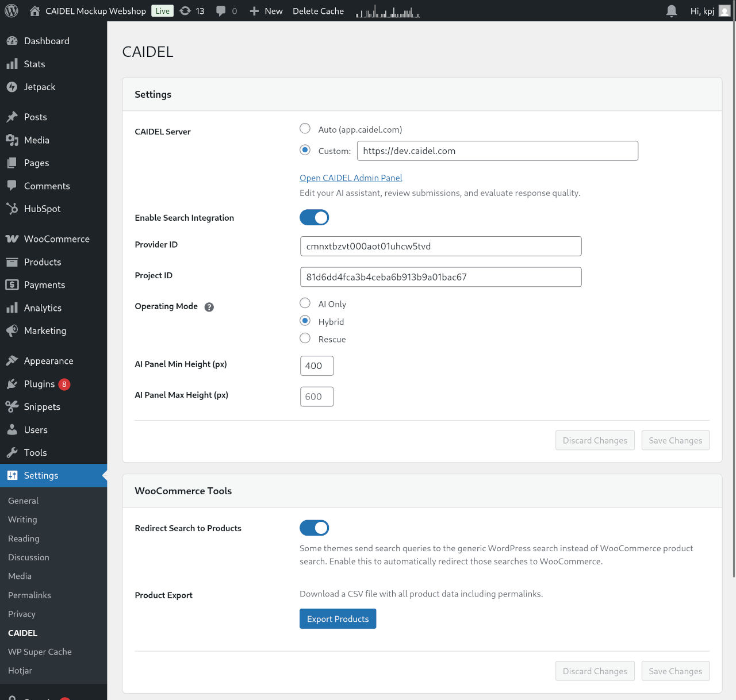Click the Plugins update count badge 8
The height and width of the screenshot is (700, 736).
(x=64, y=384)
